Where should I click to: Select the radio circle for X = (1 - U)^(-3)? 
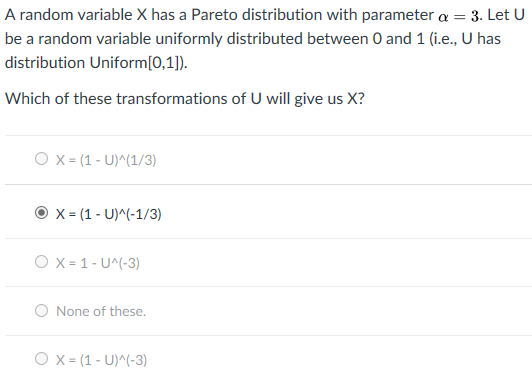(x=41, y=359)
